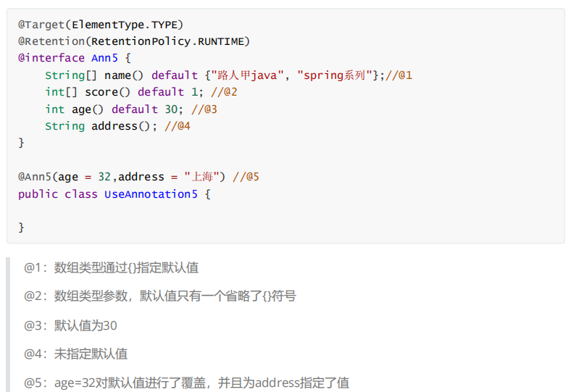Click the note explaining @1 array defaults
This screenshot has height=392, width=584.
coord(111,267)
